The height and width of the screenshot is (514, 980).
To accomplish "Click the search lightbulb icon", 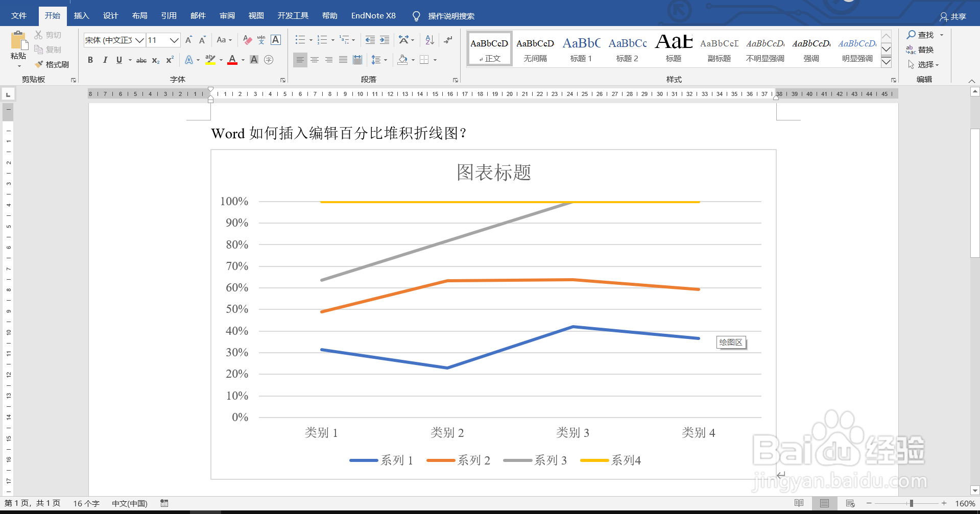I will [x=417, y=16].
